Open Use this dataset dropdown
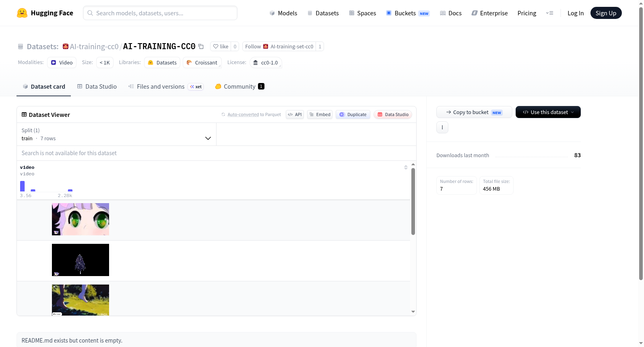Viewport: 644px width, 347px height. click(548, 112)
